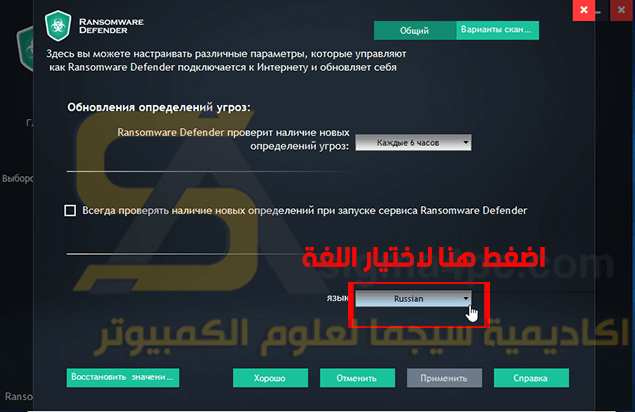This screenshot has width=635, height=412.
Task: Click the Восстановить значени... button
Action: 123,378
